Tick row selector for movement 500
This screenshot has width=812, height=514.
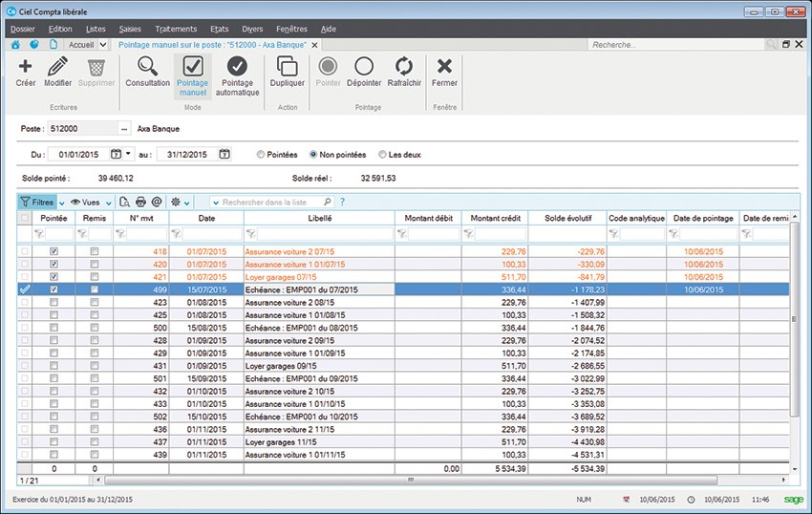(24, 328)
